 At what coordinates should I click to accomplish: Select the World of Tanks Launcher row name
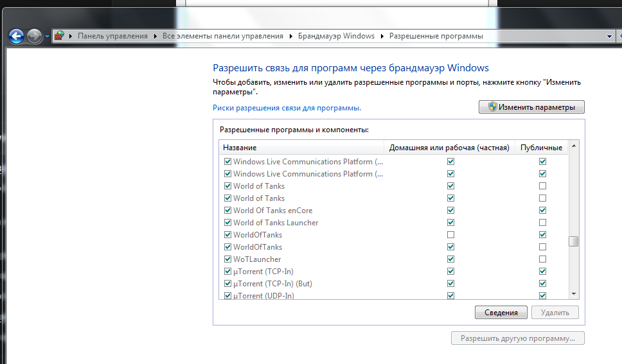(x=276, y=222)
